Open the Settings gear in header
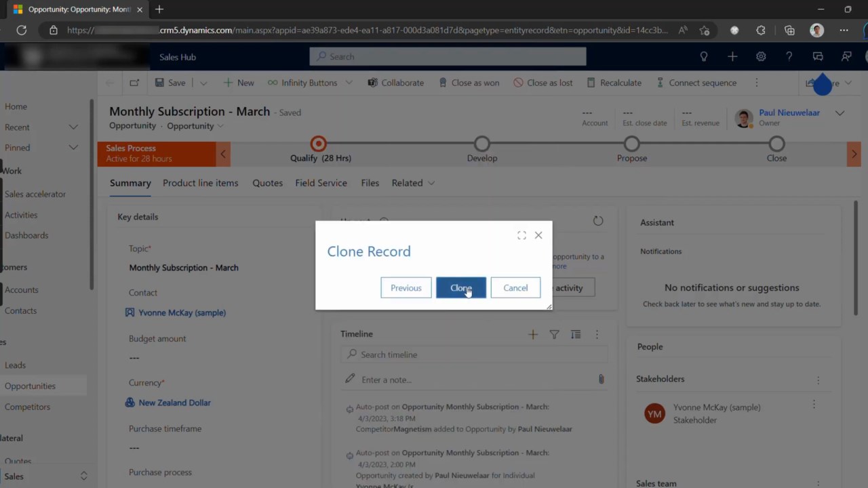868x488 pixels. 761,57
